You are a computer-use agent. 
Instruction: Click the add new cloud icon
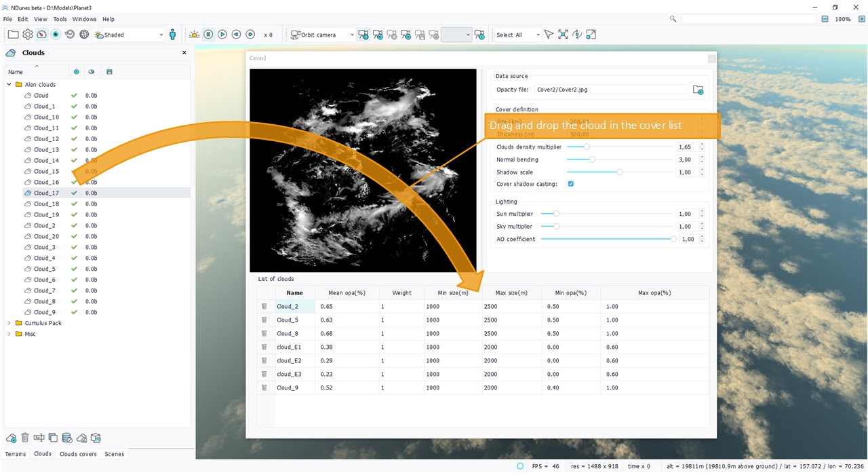(x=11, y=438)
